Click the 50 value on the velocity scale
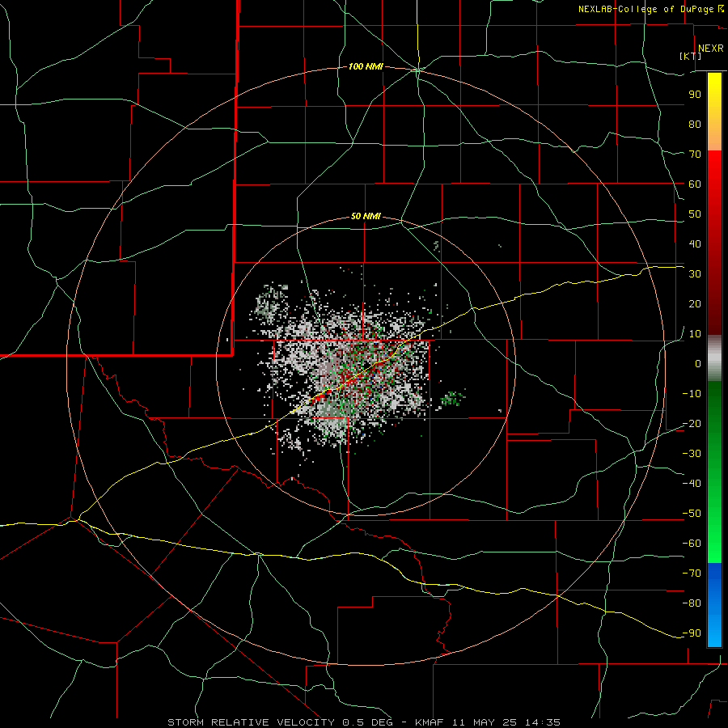The width and height of the screenshot is (728, 728). click(x=695, y=214)
